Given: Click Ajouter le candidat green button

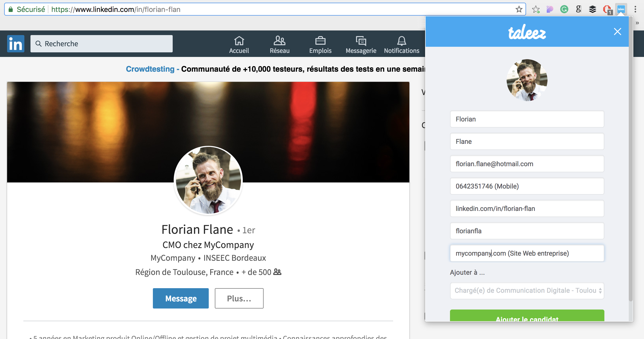Looking at the screenshot, I should point(527,316).
